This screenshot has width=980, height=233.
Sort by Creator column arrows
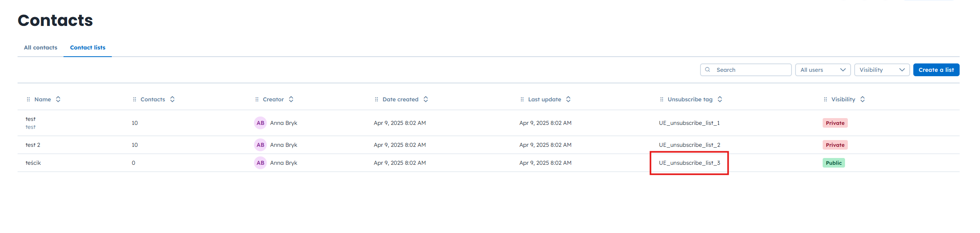coord(291,99)
